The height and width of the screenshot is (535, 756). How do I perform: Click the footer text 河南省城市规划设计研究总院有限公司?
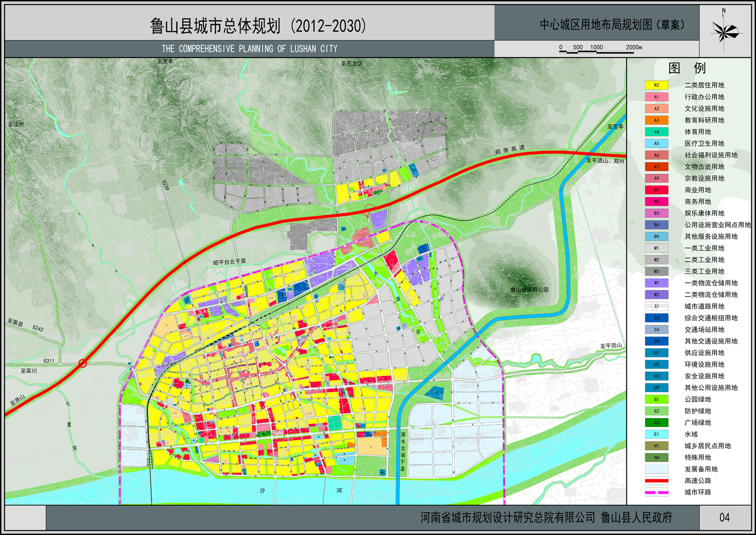(x=508, y=518)
